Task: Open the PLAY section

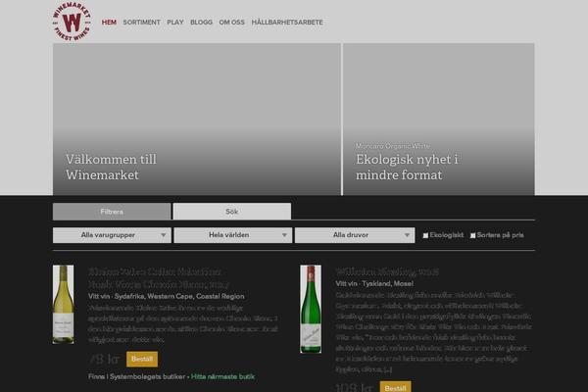Action: [x=175, y=23]
